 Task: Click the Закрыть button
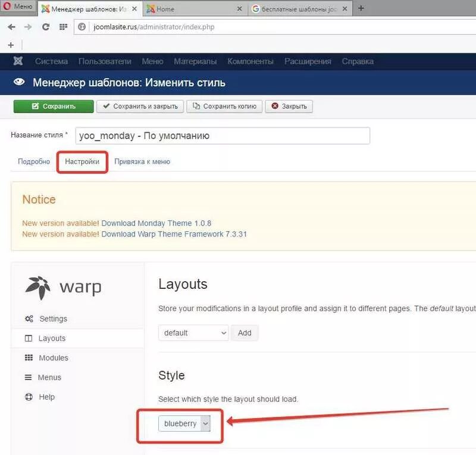pos(289,107)
